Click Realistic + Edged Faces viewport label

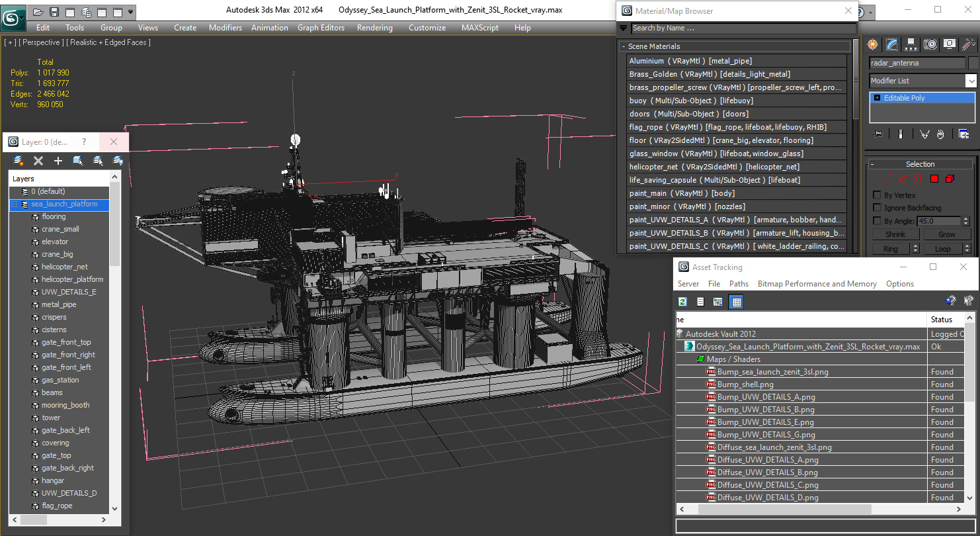pos(108,42)
